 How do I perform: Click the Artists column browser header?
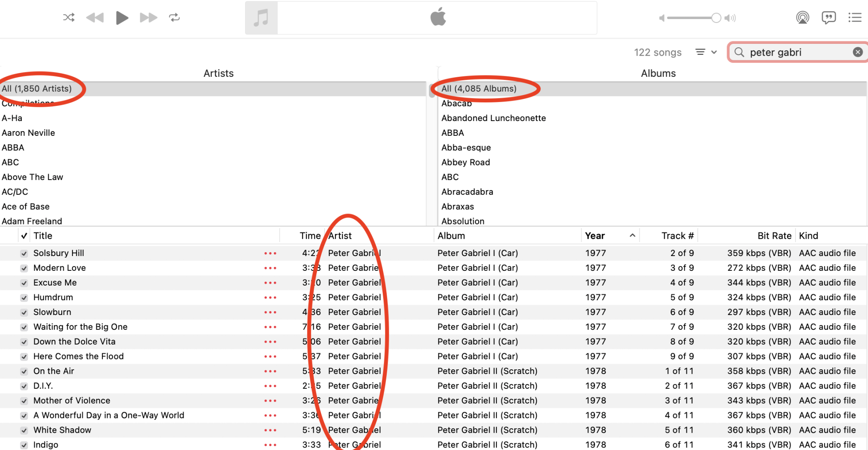point(218,73)
